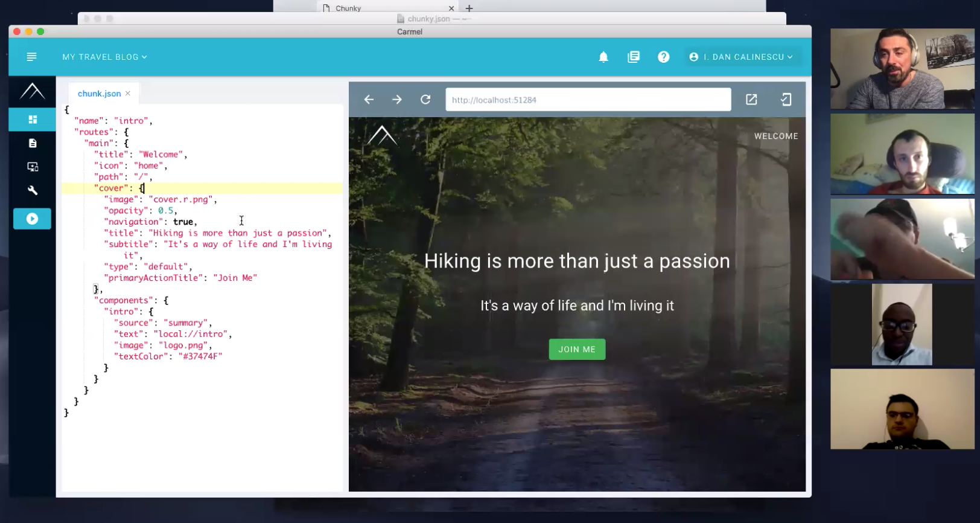The width and height of the screenshot is (980, 523).
Task: Click the "title": "Welcome" line in editor
Action: [x=141, y=155]
